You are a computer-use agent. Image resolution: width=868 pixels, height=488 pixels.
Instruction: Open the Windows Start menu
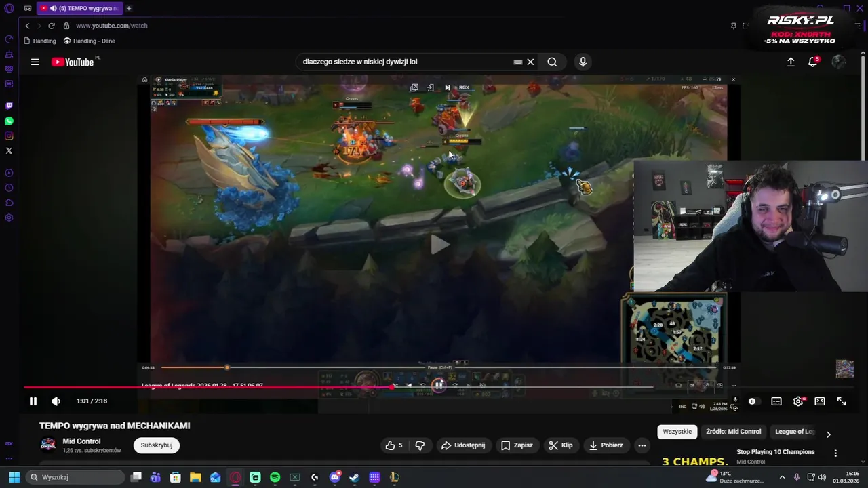[x=14, y=477]
